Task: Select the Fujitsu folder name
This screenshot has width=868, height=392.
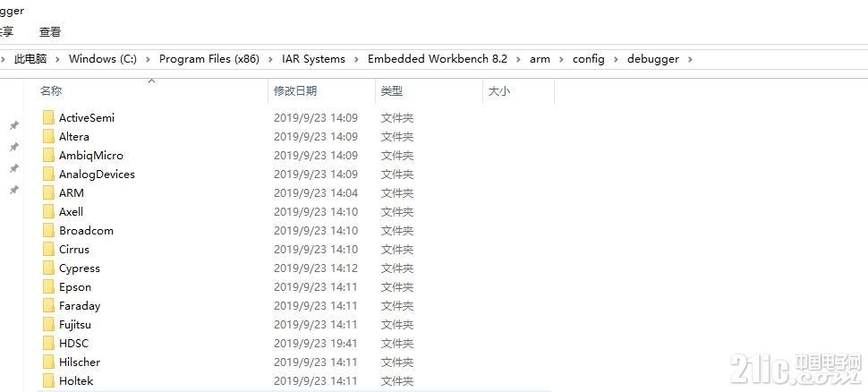Action: [75, 325]
